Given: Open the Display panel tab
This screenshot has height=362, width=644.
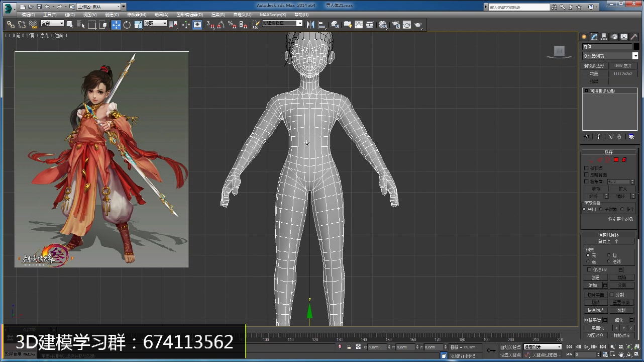Looking at the screenshot, I should tap(624, 37).
